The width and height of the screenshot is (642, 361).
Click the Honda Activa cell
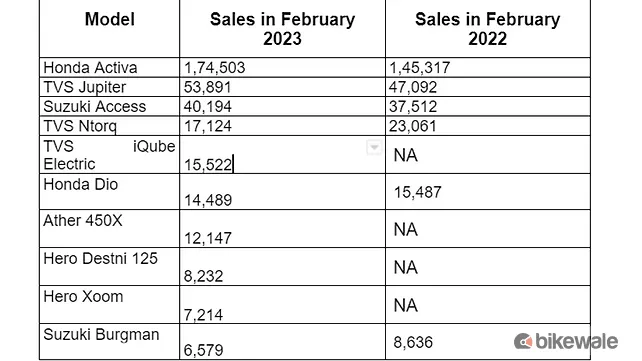coord(109,68)
